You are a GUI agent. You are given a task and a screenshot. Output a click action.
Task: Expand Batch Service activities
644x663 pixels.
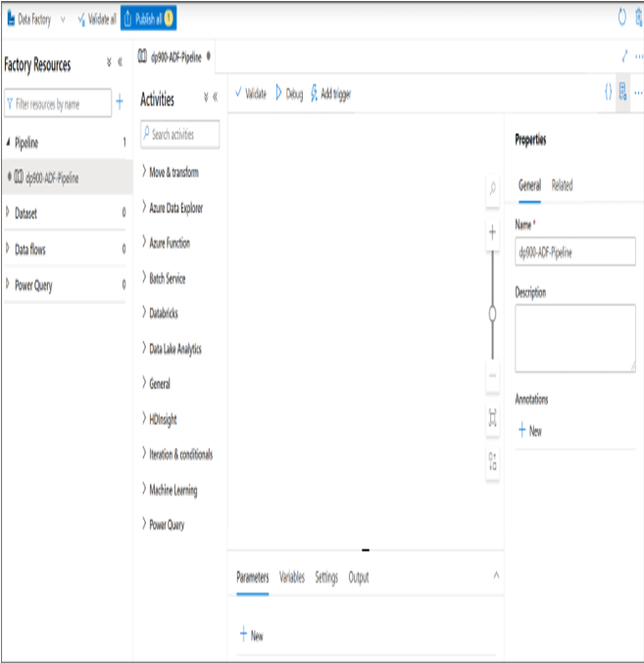click(164, 278)
